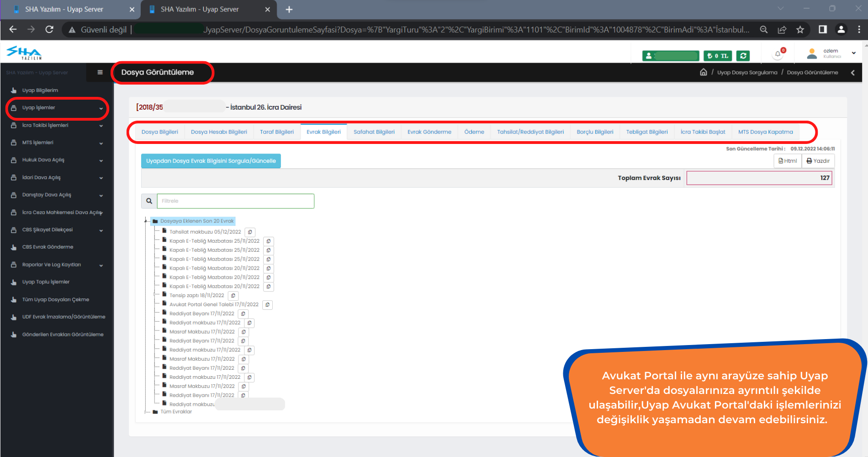This screenshot has height=457, width=868.
Task: Go back with the browser back arrow
Action: click(13, 30)
